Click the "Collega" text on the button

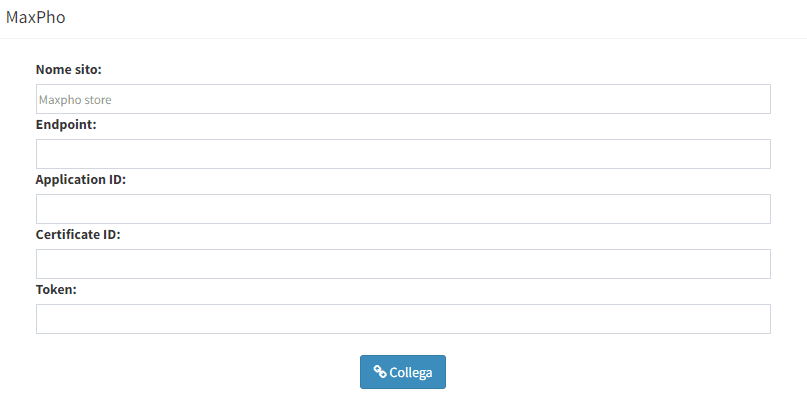click(411, 372)
